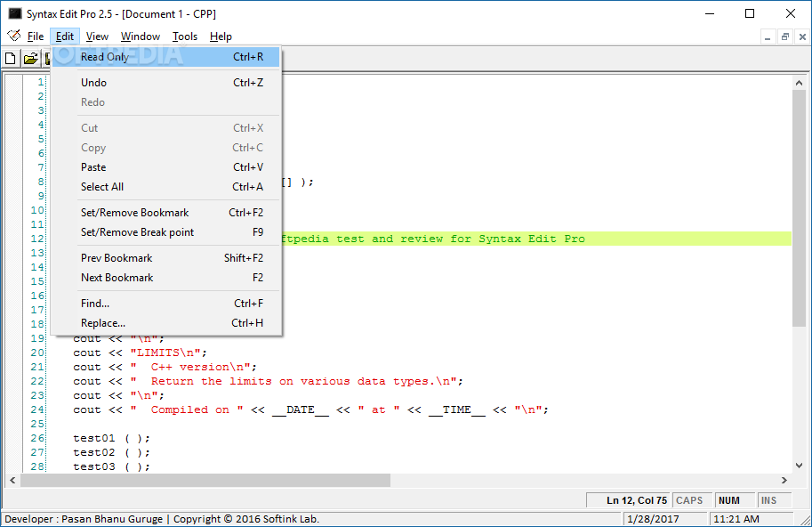Open the Tools menu
Screen dimensions: 812x527
185,36
